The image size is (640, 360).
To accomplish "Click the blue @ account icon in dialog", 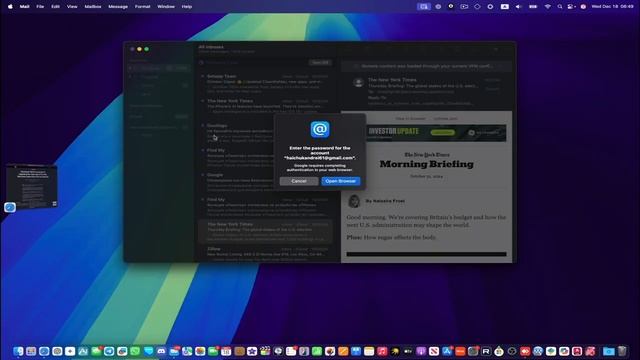I will [320, 129].
